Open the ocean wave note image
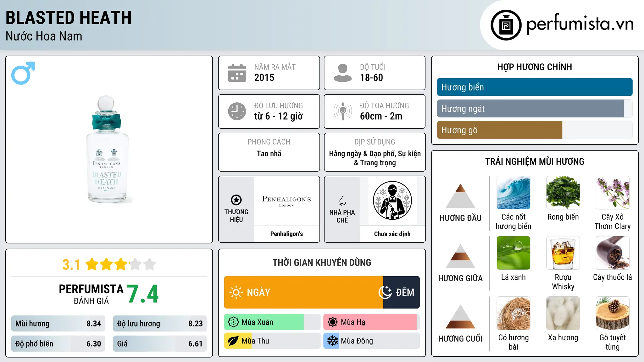Image resolution: width=644 pixels, height=362 pixels. 514,193
